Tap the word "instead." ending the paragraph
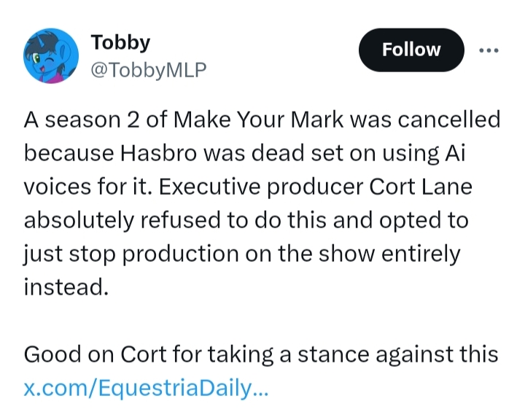Screen dimensions: 525x420 pyautogui.click(x=66, y=287)
